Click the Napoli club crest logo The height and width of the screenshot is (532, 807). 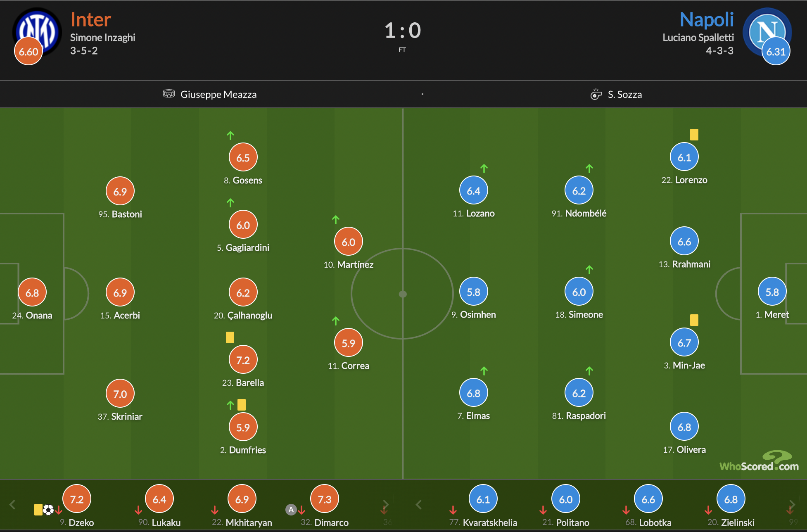767,31
